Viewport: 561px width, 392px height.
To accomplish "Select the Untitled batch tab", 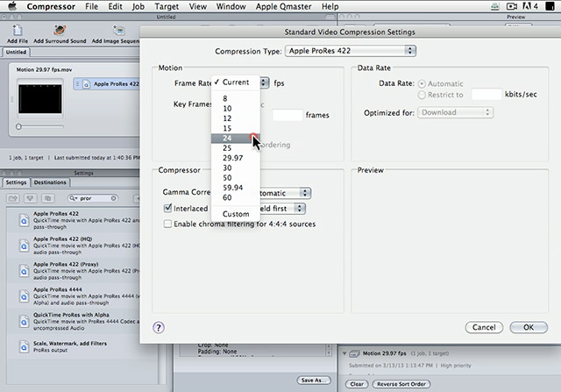I will click(x=16, y=52).
